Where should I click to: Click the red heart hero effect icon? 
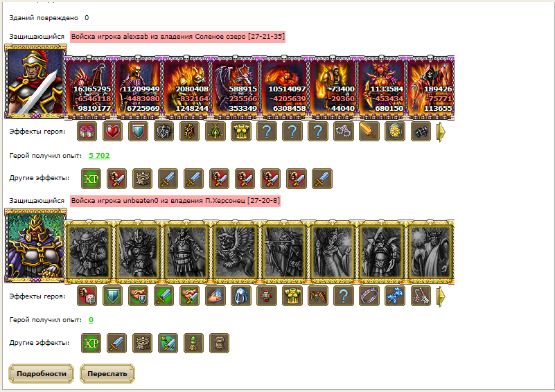pyautogui.click(x=112, y=132)
